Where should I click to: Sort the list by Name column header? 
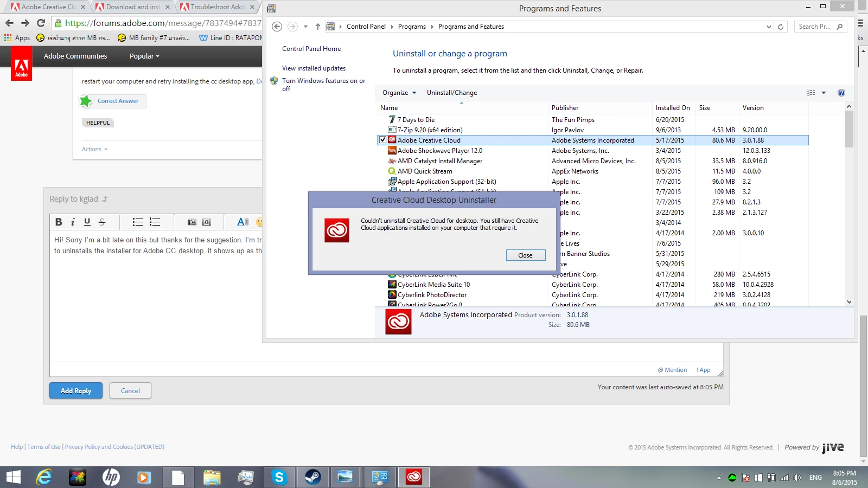coord(462,108)
